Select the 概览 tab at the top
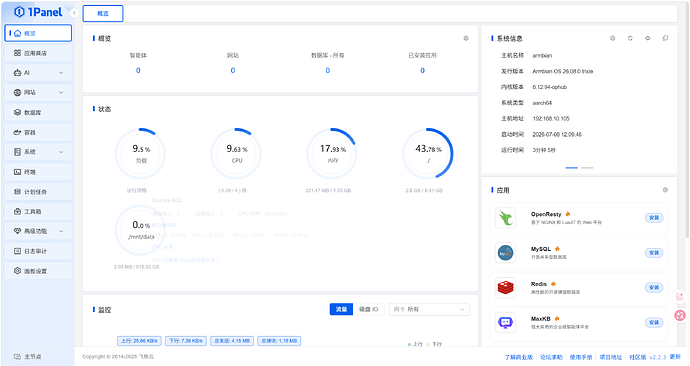The image size is (690, 366). click(103, 14)
